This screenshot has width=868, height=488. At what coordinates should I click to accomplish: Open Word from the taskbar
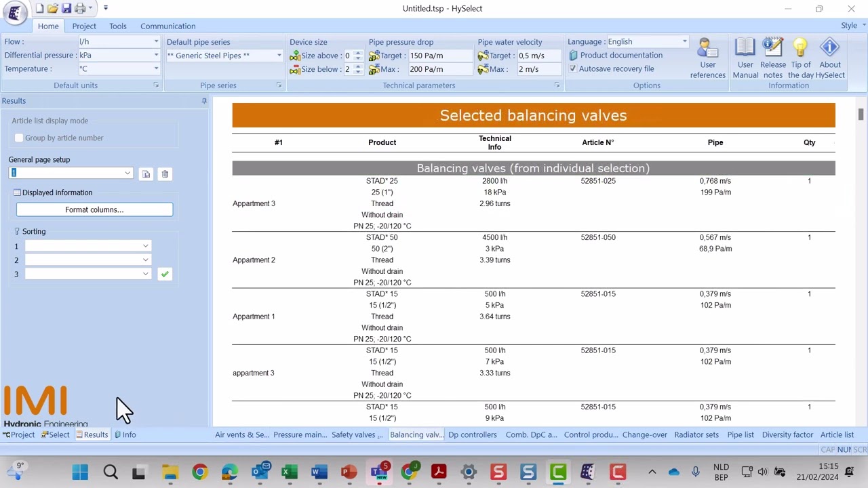coord(319,472)
